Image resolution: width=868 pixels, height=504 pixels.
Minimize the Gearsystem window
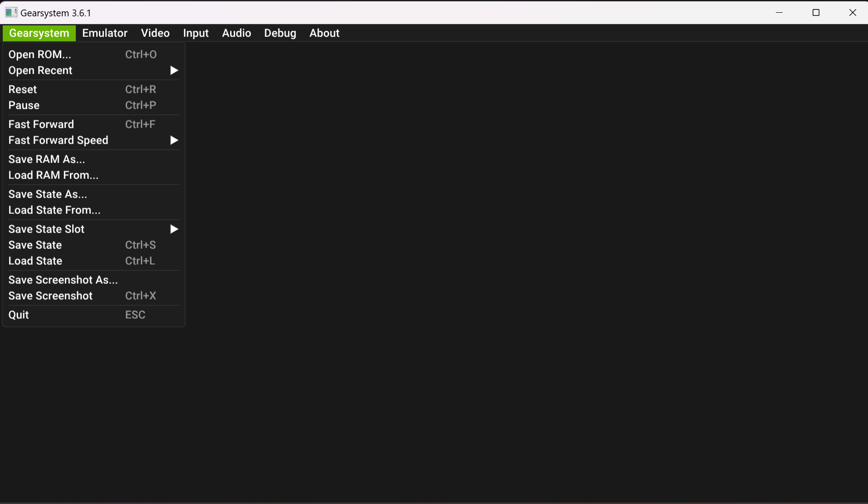click(779, 13)
